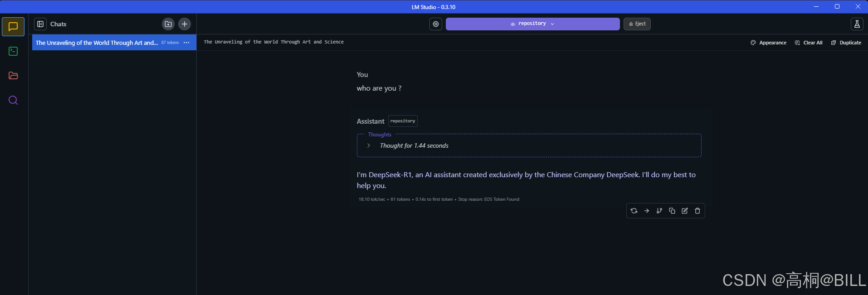The height and width of the screenshot is (295, 868).
Task: Close the LM Studio window
Action: click(x=858, y=6)
